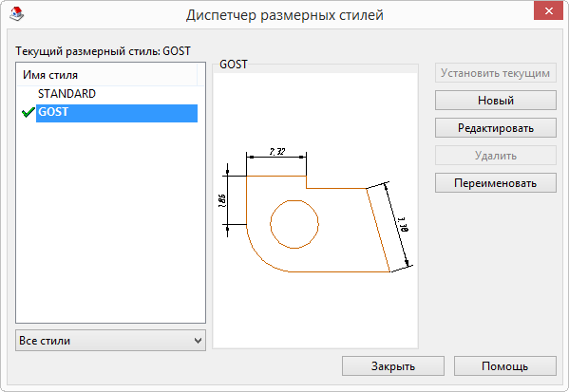Open help with the 'Помощь' button
Image resolution: width=569 pixels, height=392 pixels.
tap(504, 366)
